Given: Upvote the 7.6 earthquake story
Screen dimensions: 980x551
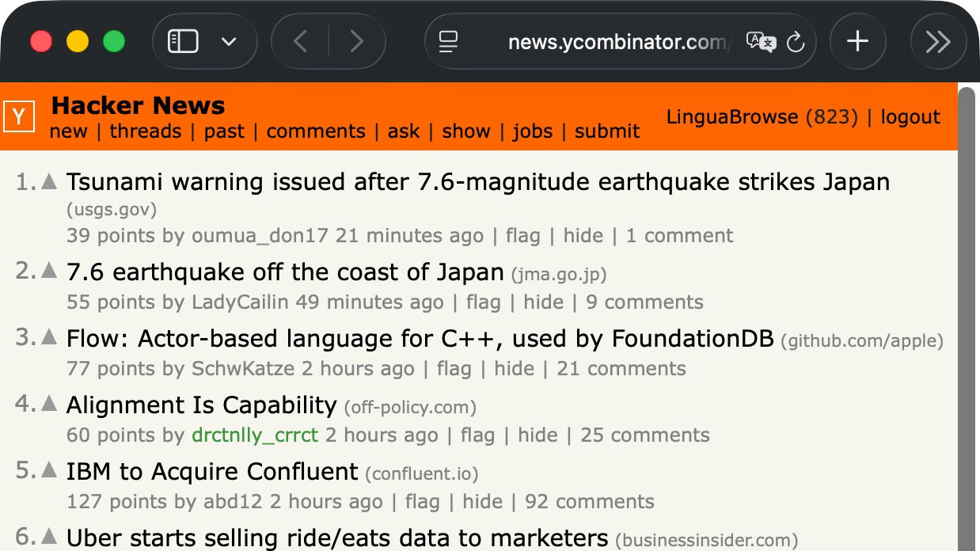Looking at the screenshot, I should click(49, 270).
